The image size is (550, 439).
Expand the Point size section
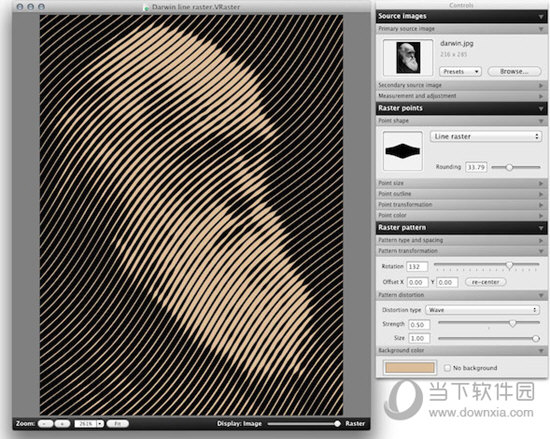point(461,183)
